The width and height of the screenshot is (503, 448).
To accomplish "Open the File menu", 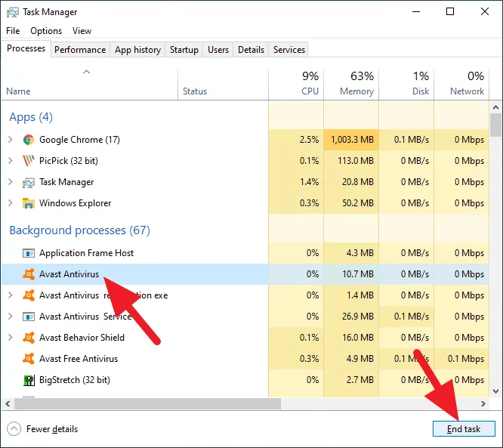I will pos(13,31).
